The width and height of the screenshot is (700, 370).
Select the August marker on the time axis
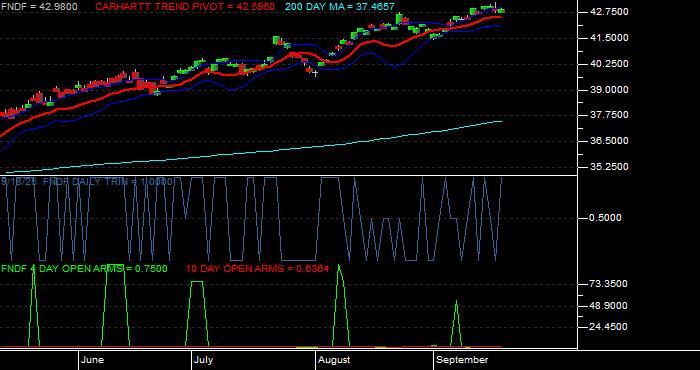coord(334,360)
